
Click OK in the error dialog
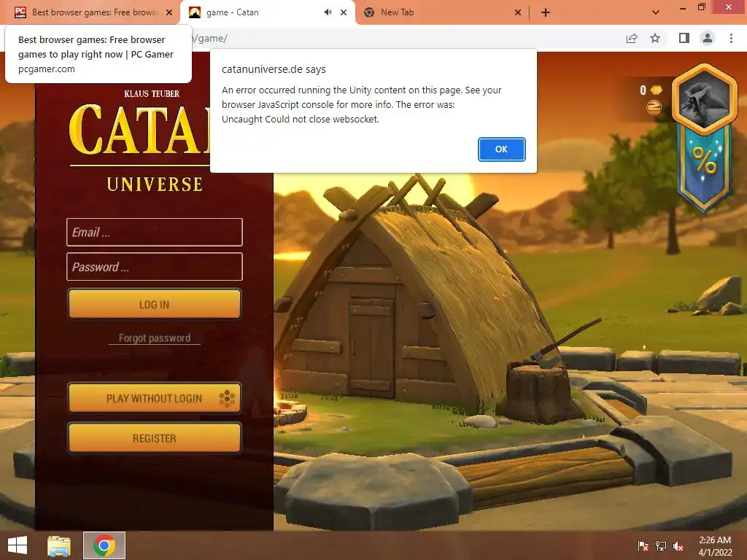coord(501,149)
